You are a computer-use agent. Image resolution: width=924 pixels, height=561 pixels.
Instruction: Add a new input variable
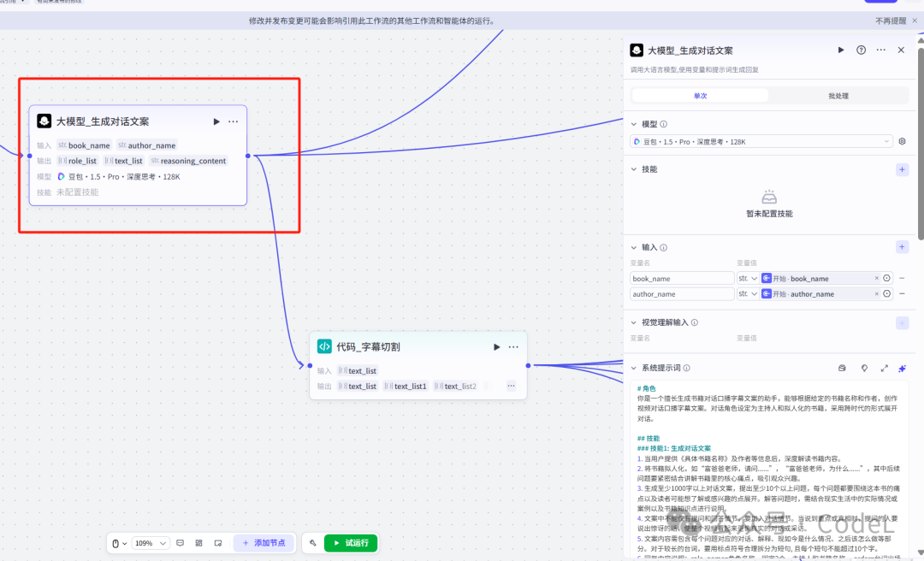pyautogui.click(x=903, y=247)
